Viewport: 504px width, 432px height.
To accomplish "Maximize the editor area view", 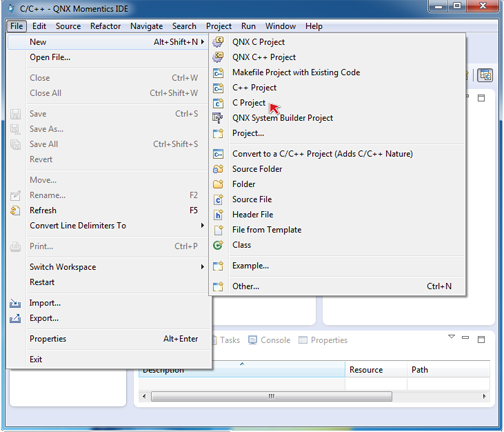I will click(481, 98).
